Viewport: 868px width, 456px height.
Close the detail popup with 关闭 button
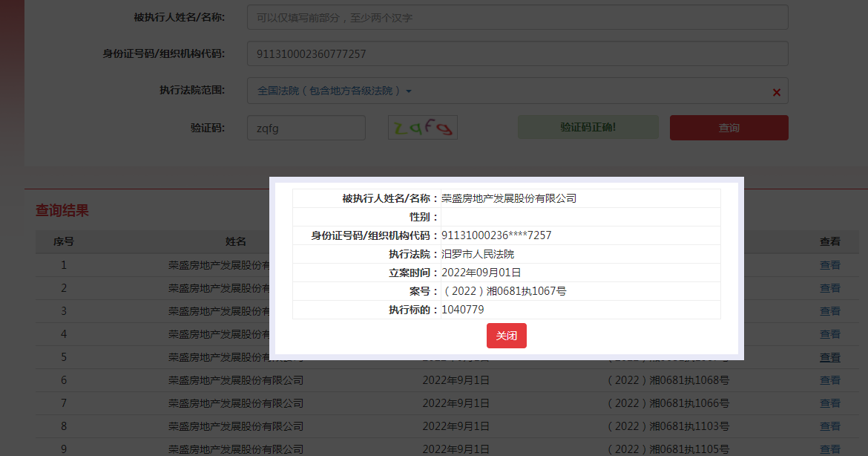tap(506, 336)
